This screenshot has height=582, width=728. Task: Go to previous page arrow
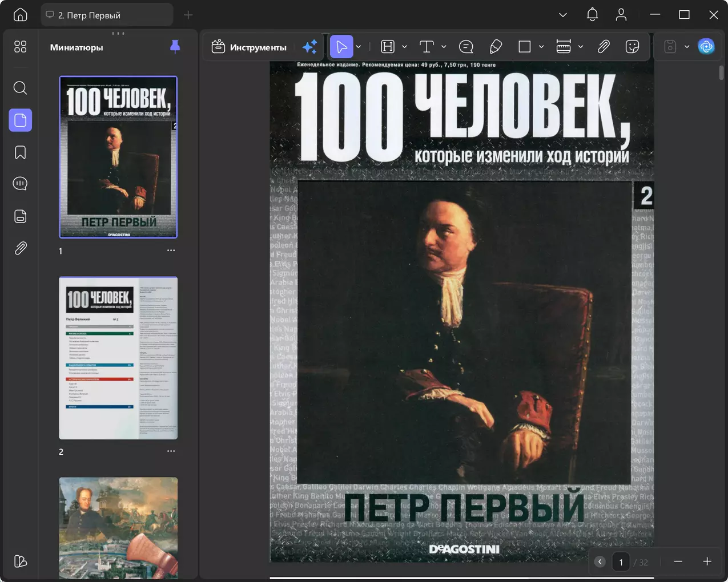pyautogui.click(x=600, y=562)
